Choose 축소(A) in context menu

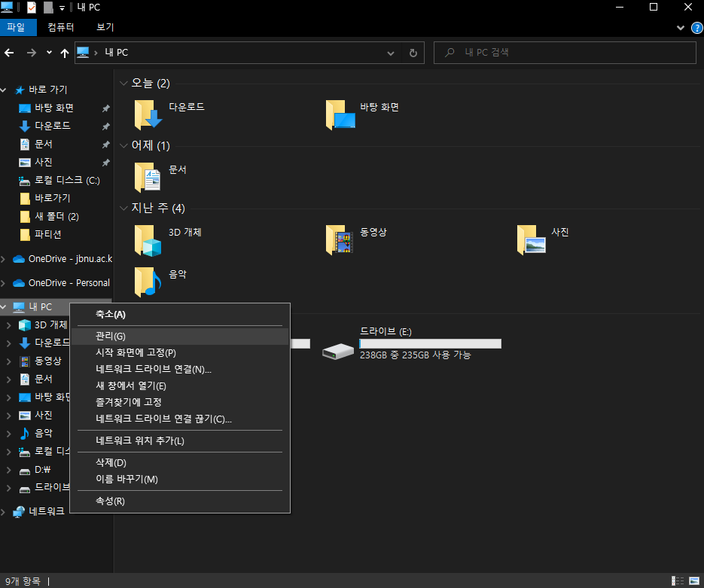180,315
